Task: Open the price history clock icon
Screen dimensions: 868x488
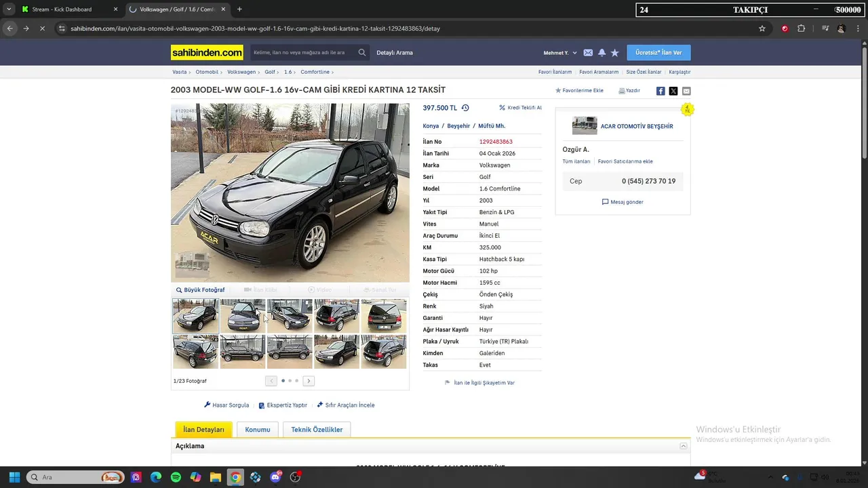Action: 465,108
